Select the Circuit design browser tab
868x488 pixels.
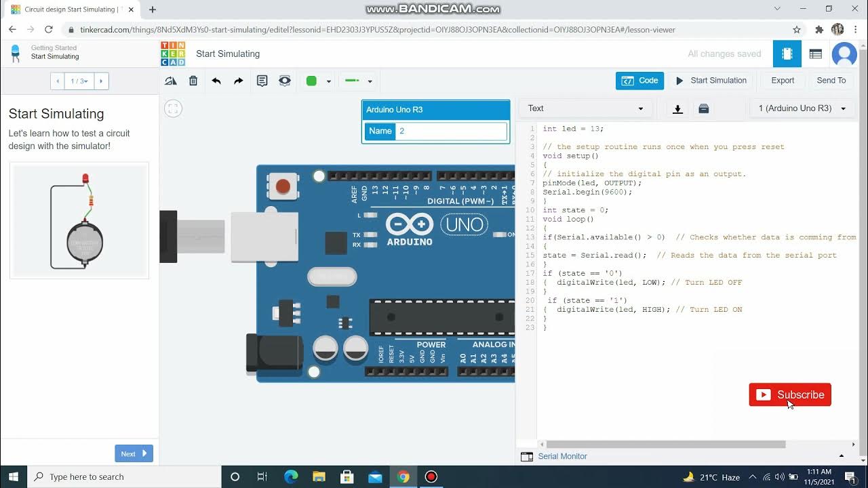coord(70,9)
